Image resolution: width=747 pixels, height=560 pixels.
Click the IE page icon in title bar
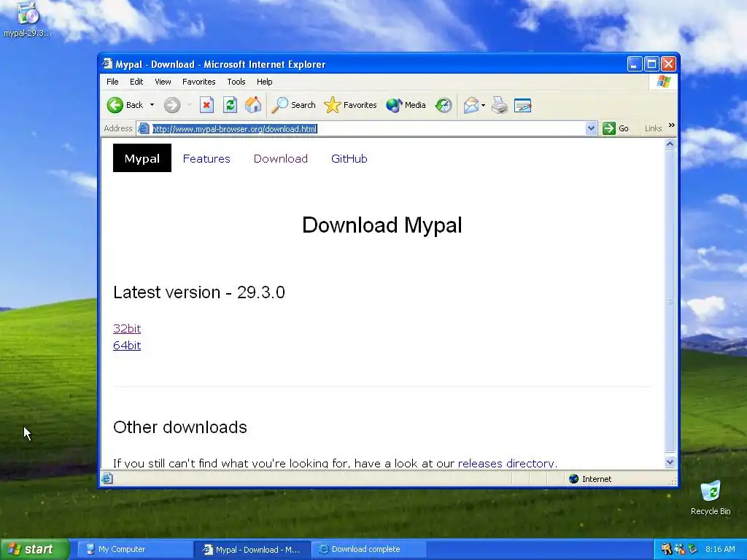click(x=107, y=64)
